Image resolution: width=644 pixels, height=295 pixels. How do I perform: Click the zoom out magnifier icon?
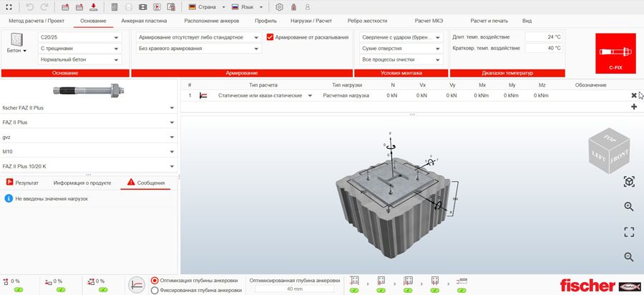coord(629,257)
